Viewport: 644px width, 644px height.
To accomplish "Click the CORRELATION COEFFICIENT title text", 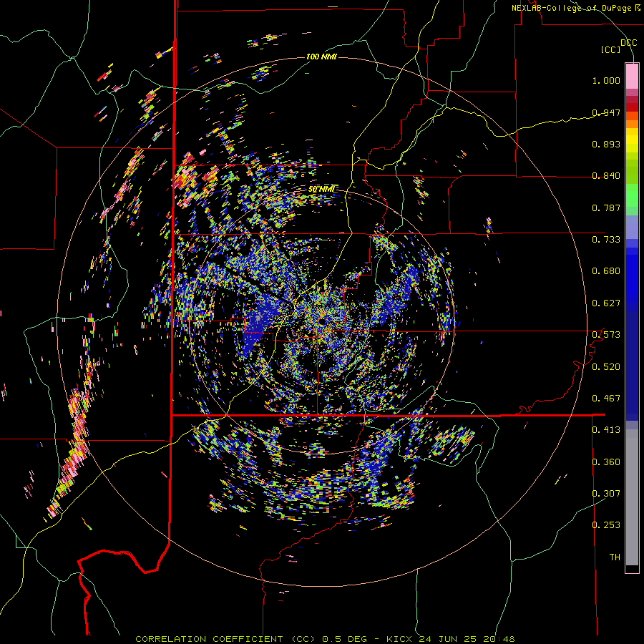I will point(209,639).
